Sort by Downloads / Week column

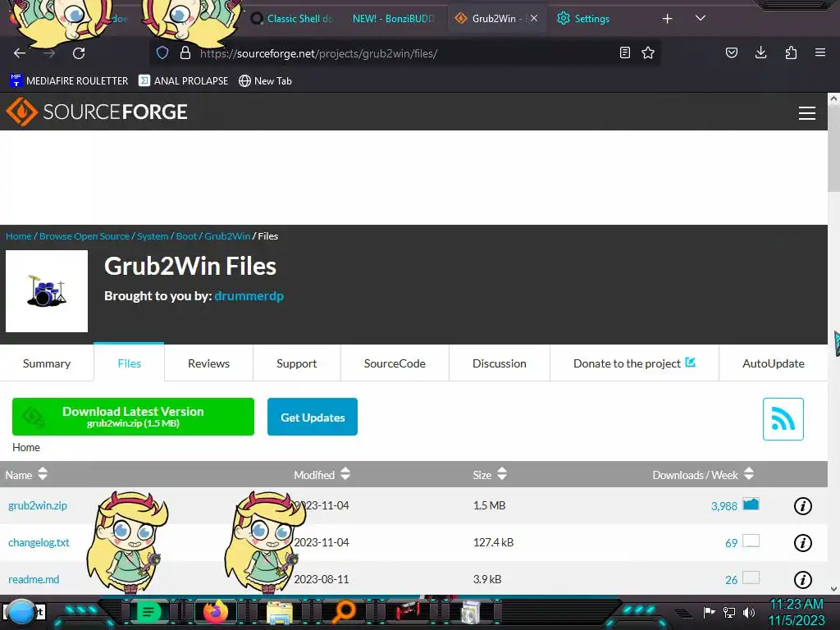click(702, 475)
